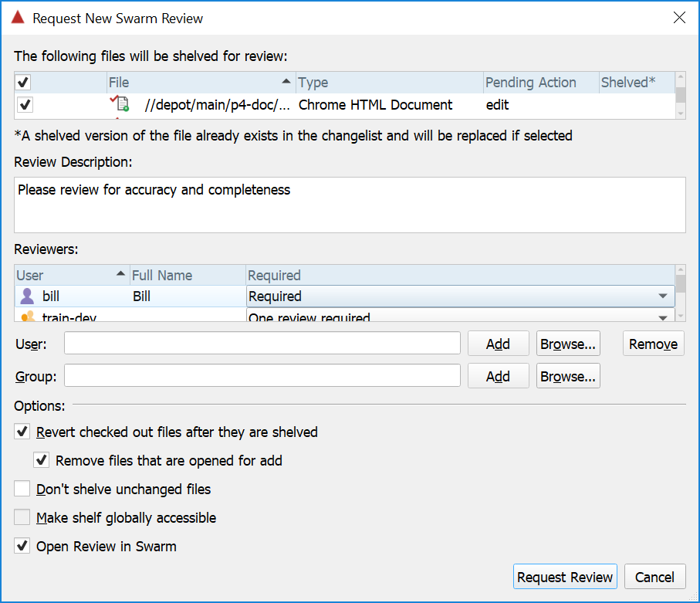Sort reviewers by User column header
Image resolution: width=700 pixels, height=603 pixels.
pos(69,276)
